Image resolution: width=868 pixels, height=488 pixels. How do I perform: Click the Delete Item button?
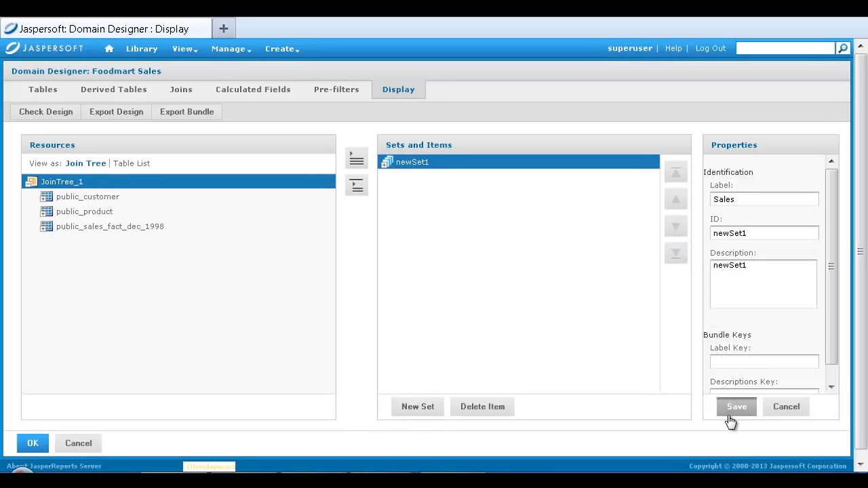tap(482, 407)
